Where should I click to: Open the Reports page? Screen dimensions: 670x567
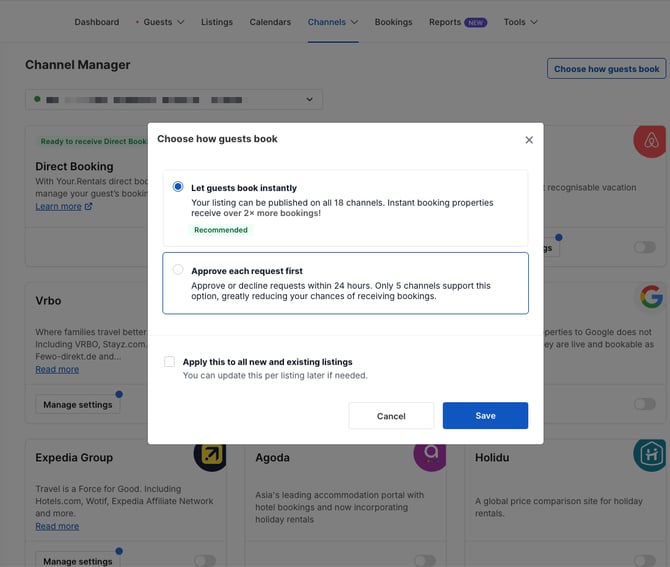point(445,22)
